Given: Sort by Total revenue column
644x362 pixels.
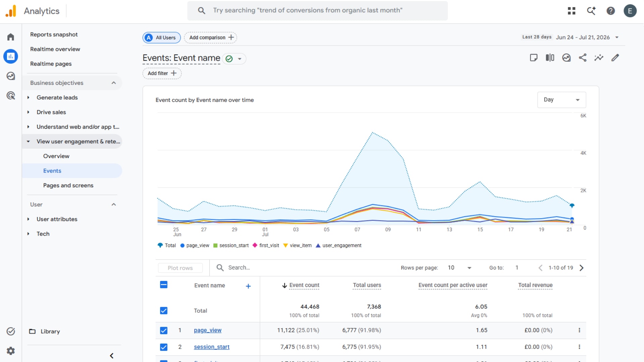Looking at the screenshot, I should tap(535, 285).
